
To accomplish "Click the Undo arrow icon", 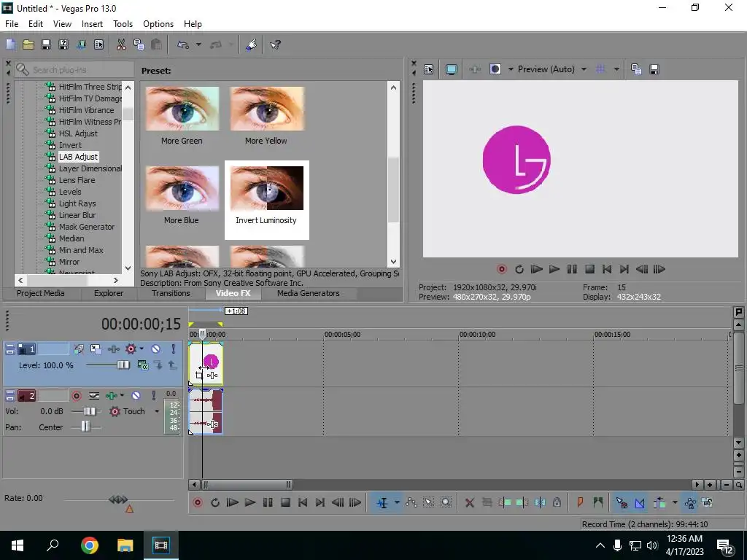I will click(183, 44).
